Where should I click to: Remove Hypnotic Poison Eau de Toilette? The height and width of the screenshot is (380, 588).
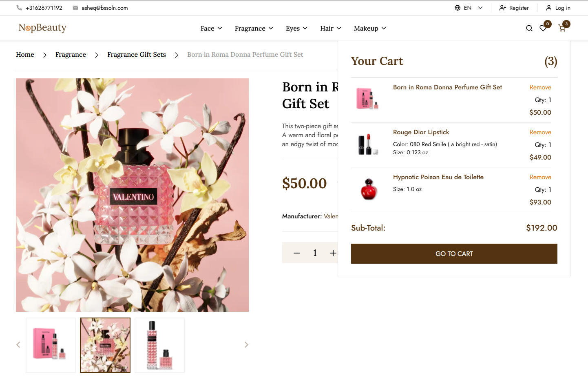click(x=540, y=177)
